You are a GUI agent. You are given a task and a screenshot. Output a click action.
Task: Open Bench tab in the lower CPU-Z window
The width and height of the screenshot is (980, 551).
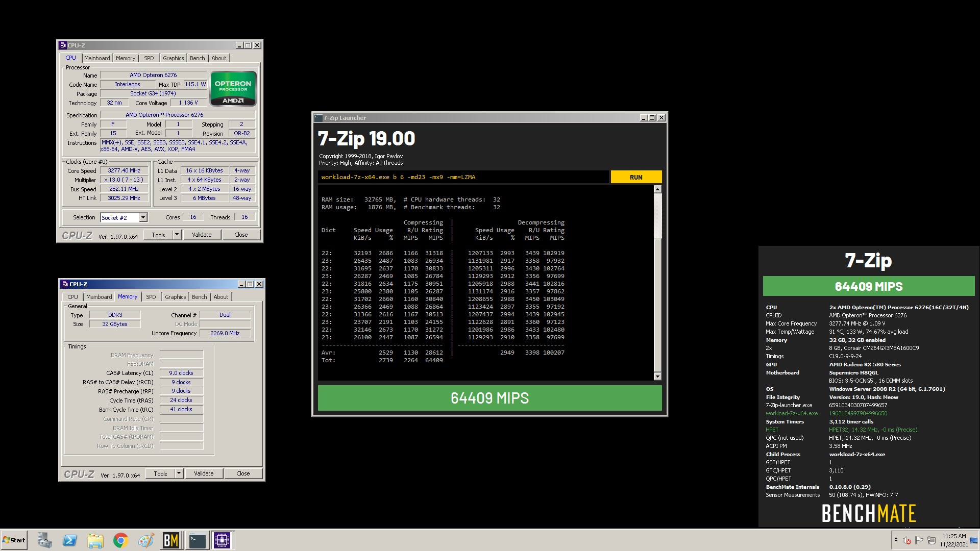tap(200, 297)
